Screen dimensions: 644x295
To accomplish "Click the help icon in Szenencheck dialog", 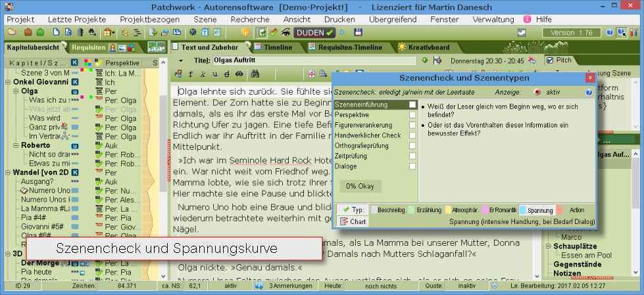I will click(589, 93).
